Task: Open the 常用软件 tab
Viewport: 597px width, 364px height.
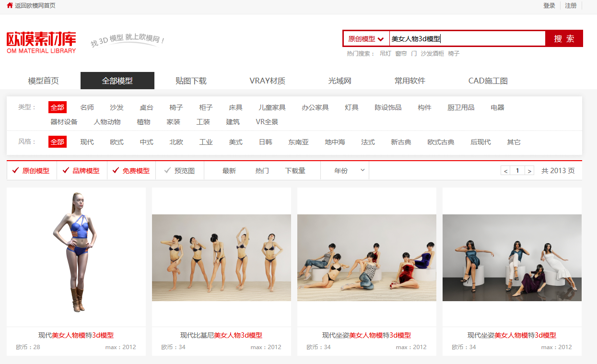Action: coord(410,81)
